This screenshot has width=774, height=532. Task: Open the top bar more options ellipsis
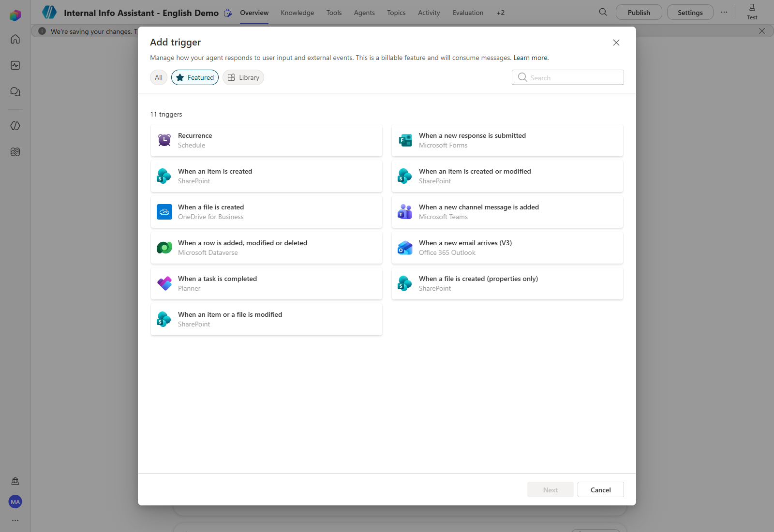click(x=724, y=12)
